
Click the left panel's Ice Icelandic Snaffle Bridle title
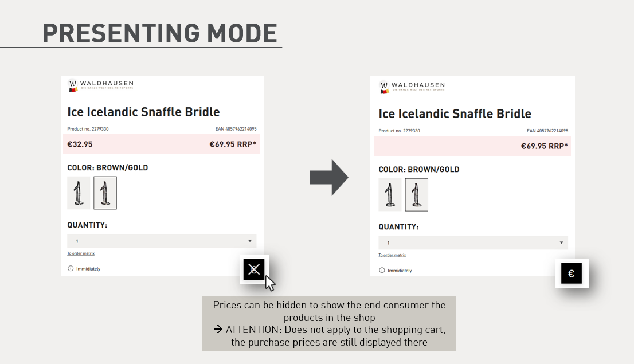(x=143, y=112)
